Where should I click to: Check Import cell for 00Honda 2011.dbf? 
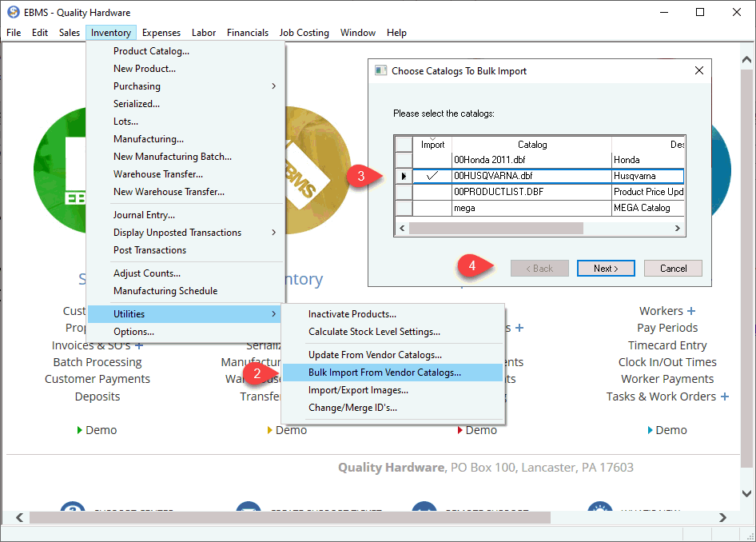pyautogui.click(x=432, y=160)
